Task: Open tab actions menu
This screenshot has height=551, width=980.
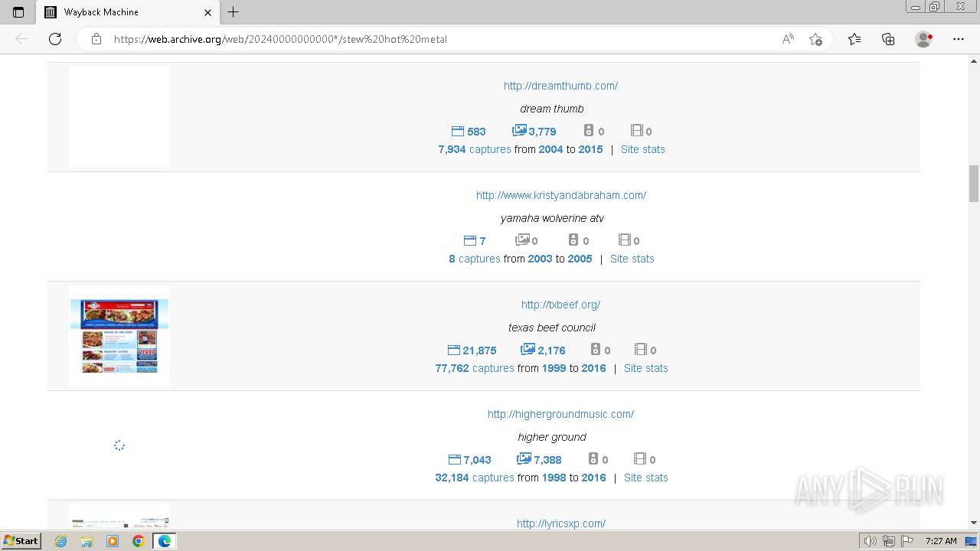Action: tap(18, 12)
